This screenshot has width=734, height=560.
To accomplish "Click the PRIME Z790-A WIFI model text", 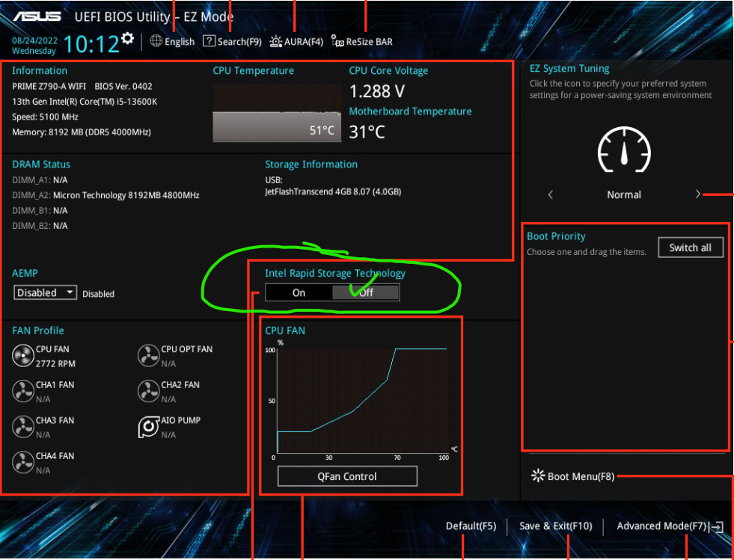I will [49, 87].
